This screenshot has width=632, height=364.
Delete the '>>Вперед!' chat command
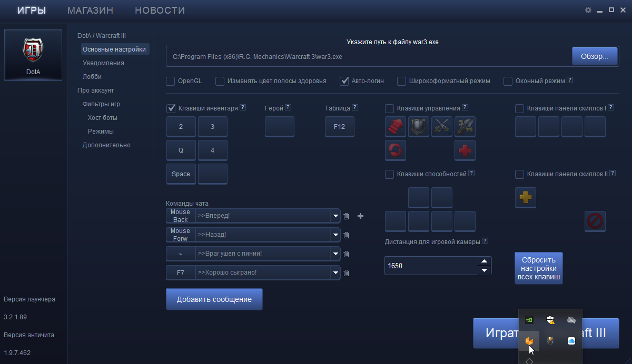(x=346, y=216)
